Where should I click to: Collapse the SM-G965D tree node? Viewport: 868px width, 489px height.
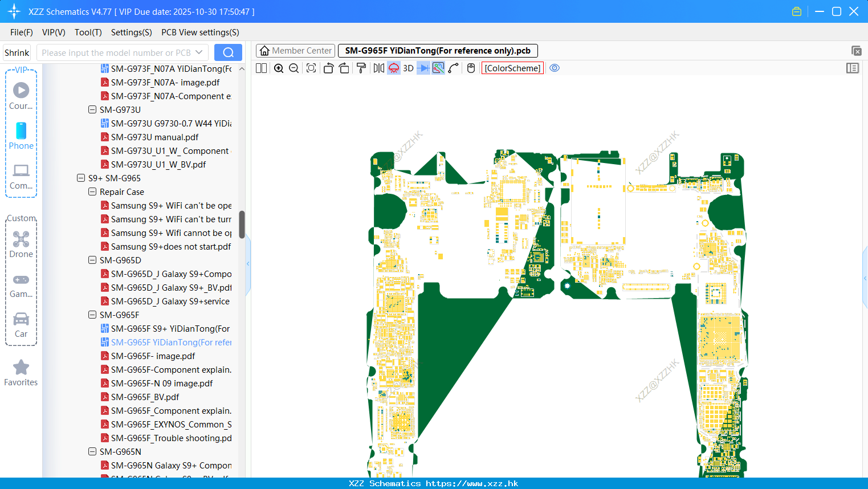tap(92, 260)
